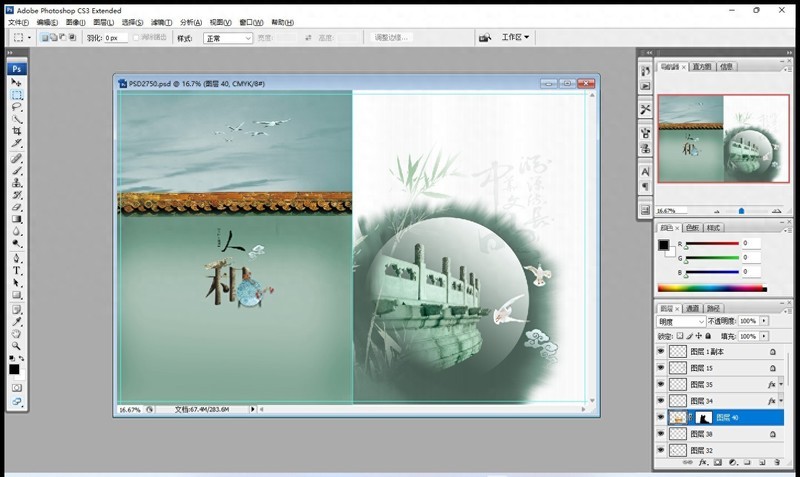The width and height of the screenshot is (800, 477).
Task: Click the foreground color swatch in Color panel
Action: (x=663, y=245)
